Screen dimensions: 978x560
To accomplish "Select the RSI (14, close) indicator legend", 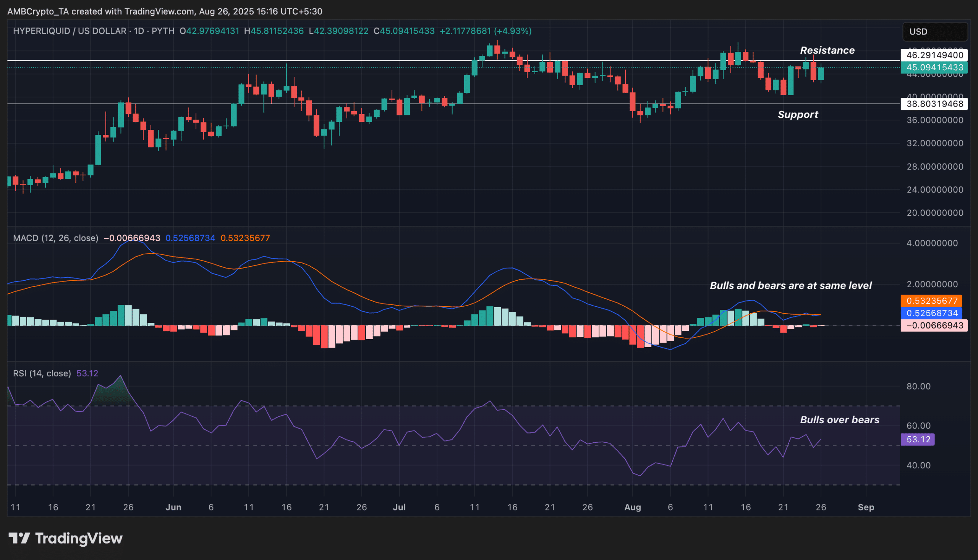I will (42, 374).
